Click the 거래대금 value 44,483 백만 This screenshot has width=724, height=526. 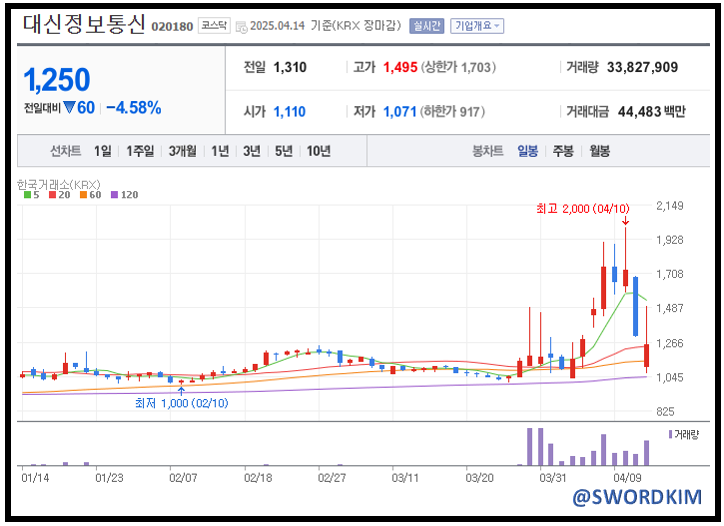652,112
